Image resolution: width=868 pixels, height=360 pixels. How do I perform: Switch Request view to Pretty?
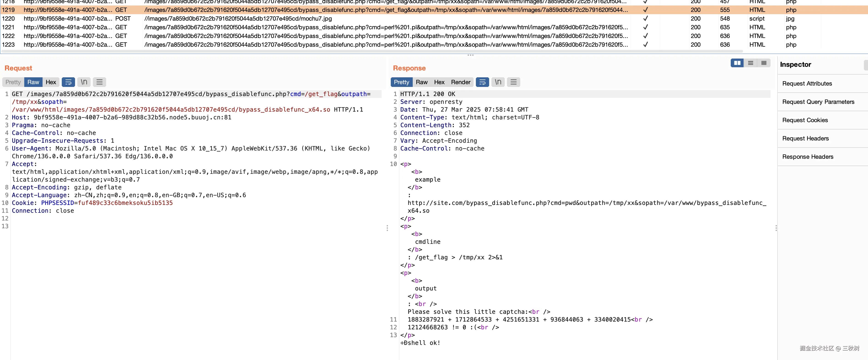pyautogui.click(x=13, y=82)
